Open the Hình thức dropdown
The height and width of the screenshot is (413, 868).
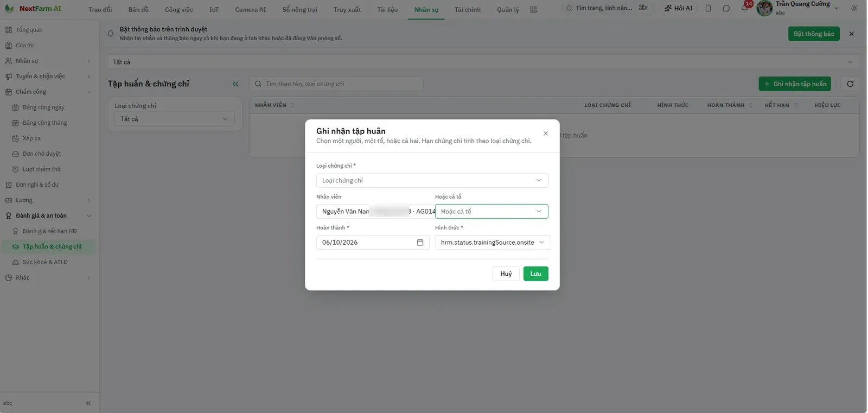click(x=493, y=242)
